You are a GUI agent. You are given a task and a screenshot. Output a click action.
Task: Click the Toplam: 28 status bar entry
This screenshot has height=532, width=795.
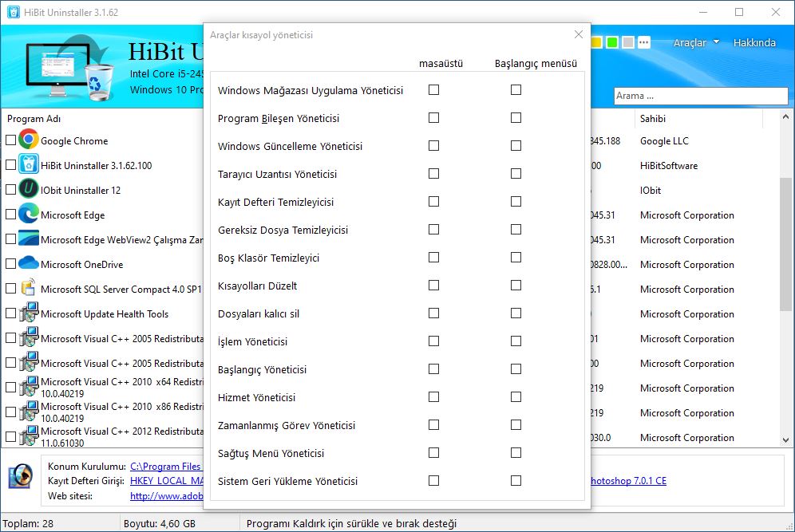pos(28,523)
